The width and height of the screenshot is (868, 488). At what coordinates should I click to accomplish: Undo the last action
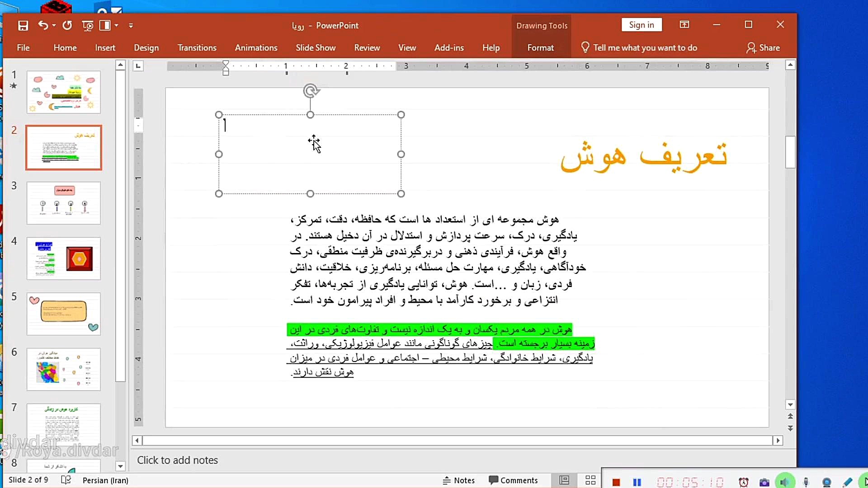click(x=43, y=25)
